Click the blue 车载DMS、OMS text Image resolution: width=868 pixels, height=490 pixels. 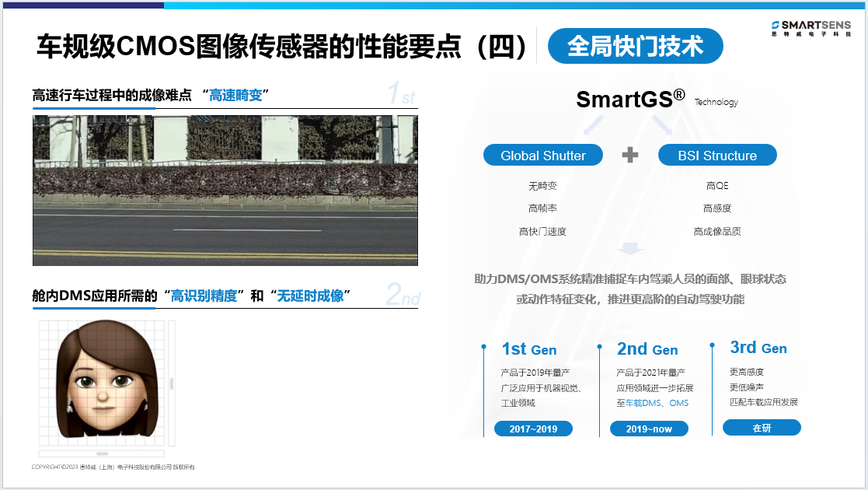tap(657, 403)
